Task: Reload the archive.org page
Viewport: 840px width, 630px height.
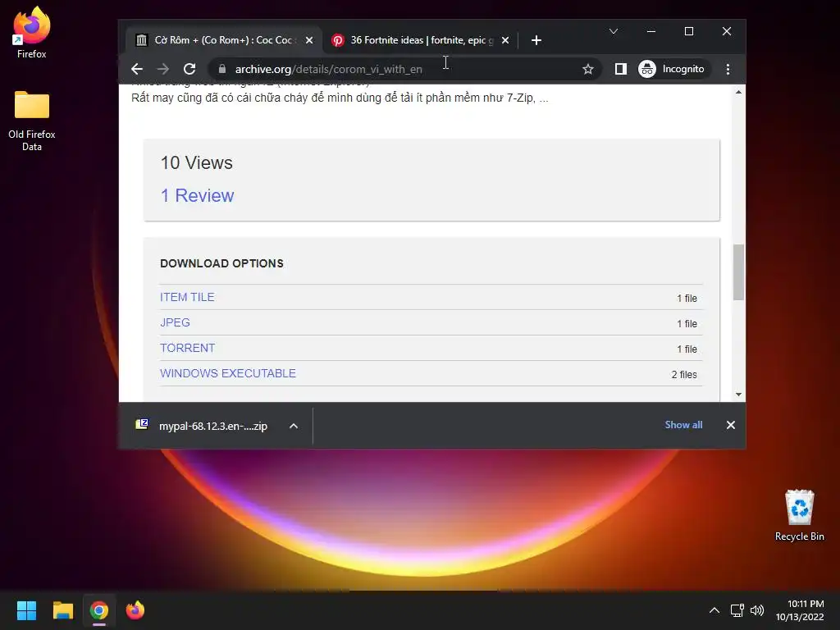Action: pos(189,69)
